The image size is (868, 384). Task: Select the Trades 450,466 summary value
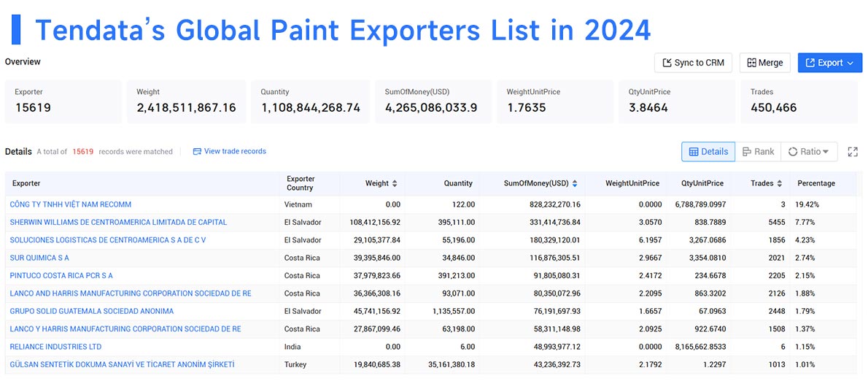773,107
